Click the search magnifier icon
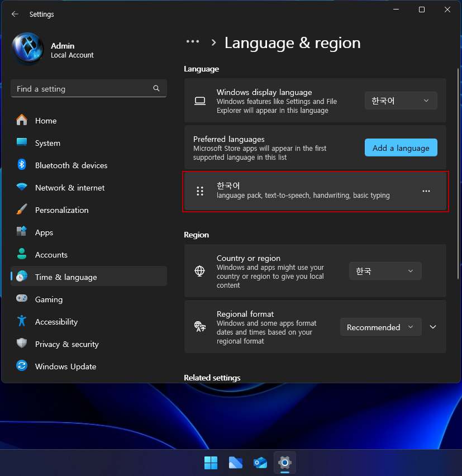 [x=156, y=88]
